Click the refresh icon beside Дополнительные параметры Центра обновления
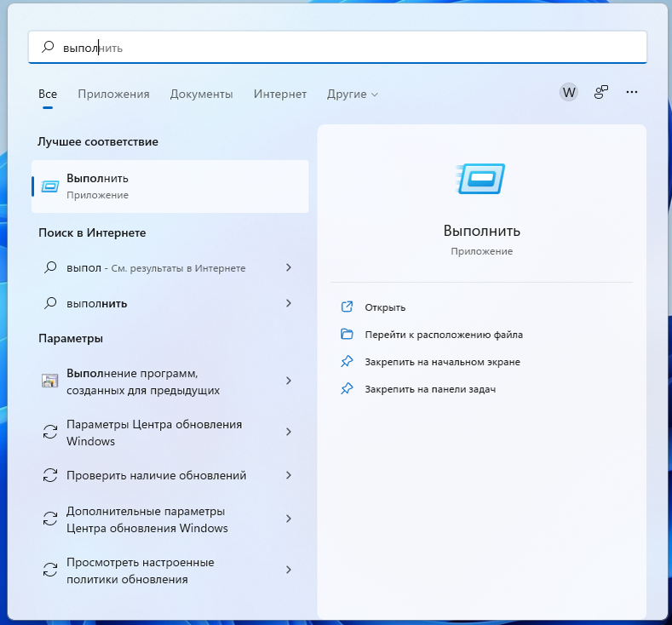 50,519
